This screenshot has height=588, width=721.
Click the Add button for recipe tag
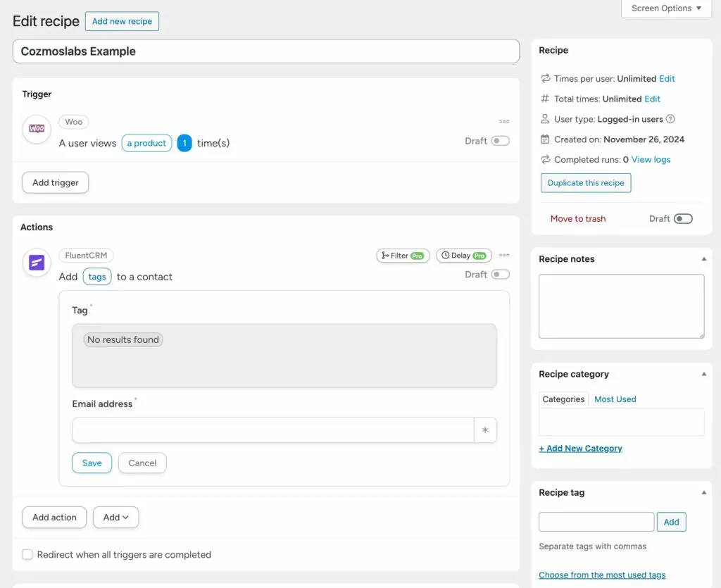[x=671, y=522]
